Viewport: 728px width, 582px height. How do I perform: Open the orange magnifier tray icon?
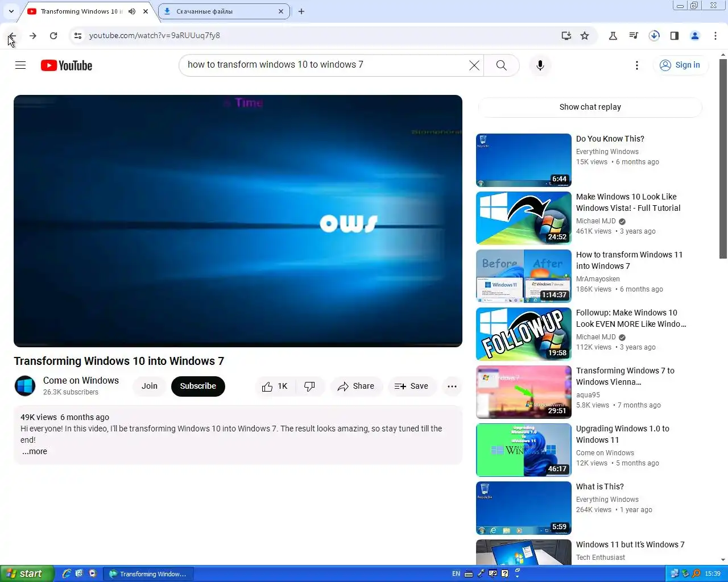click(x=696, y=573)
